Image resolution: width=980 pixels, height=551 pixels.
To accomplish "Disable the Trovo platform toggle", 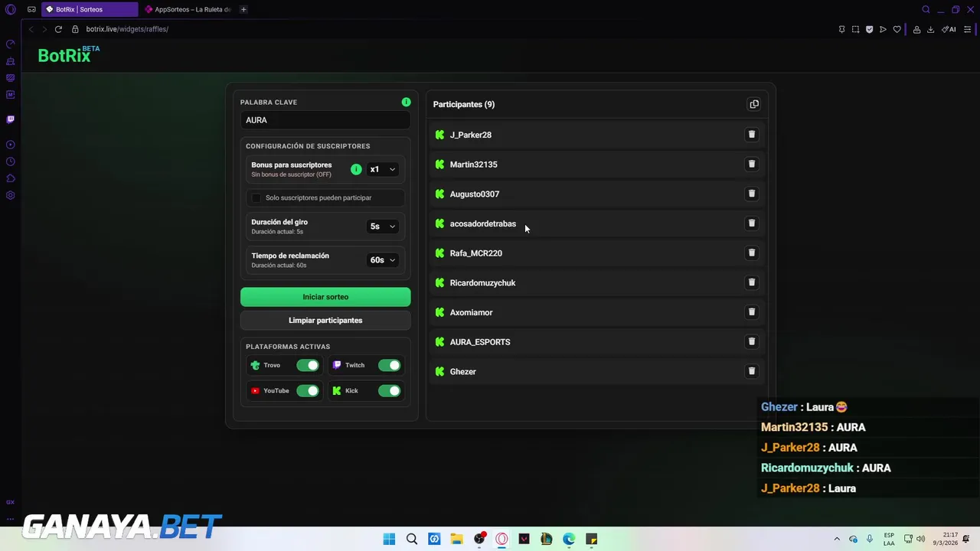I will (308, 365).
